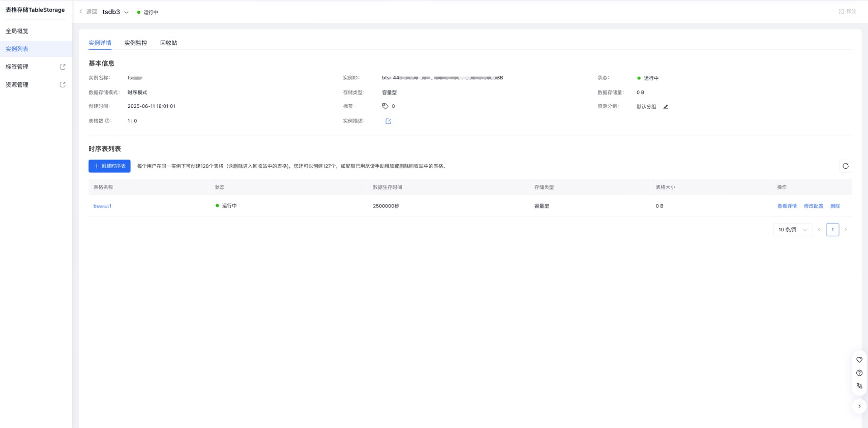Image resolution: width=868 pixels, height=428 pixels.
Task: Open the help circle icon in floating toolbar
Action: pyautogui.click(x=859, y=373)
